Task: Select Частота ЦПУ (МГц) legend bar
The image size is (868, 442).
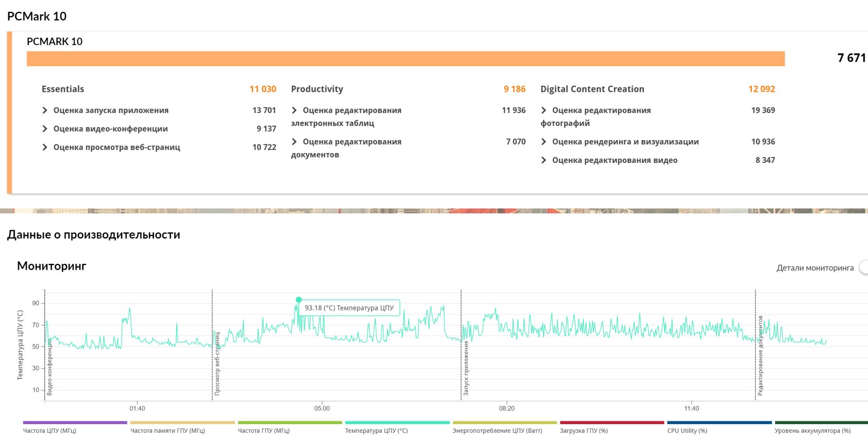Action: click(75, 422)
